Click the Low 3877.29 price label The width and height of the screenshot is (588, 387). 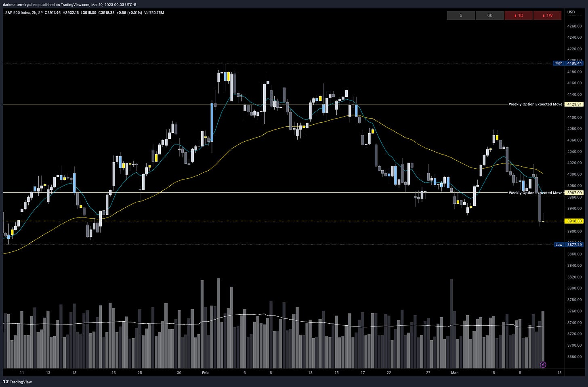tap(568, 245)
